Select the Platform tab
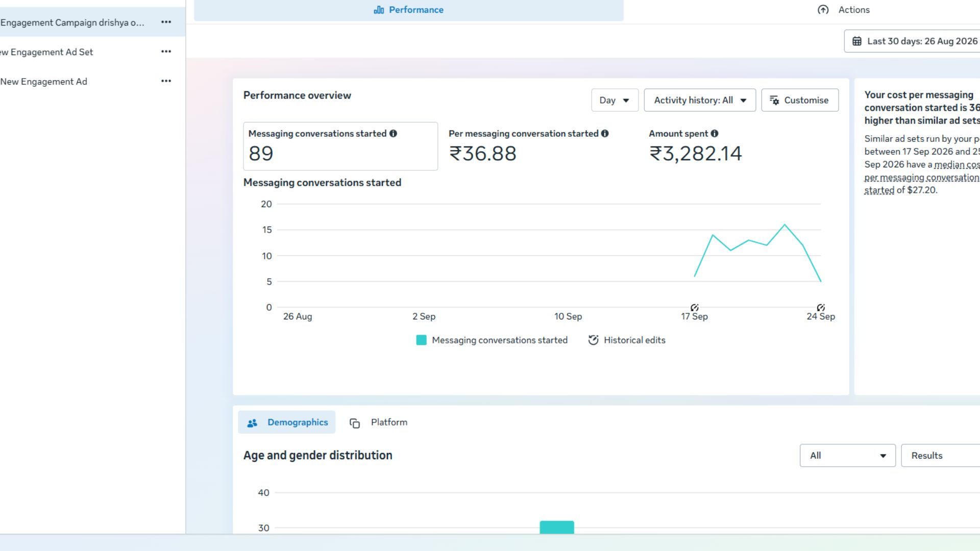 (378, 422)
